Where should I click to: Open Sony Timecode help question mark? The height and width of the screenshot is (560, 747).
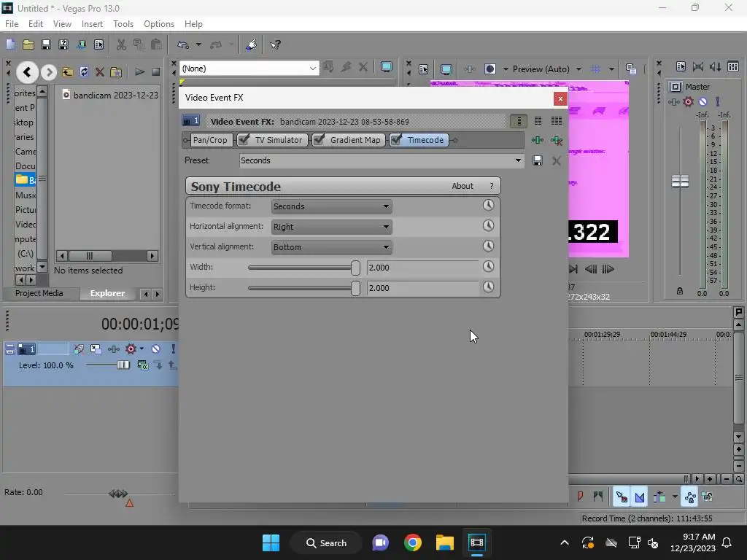(492, 186)
